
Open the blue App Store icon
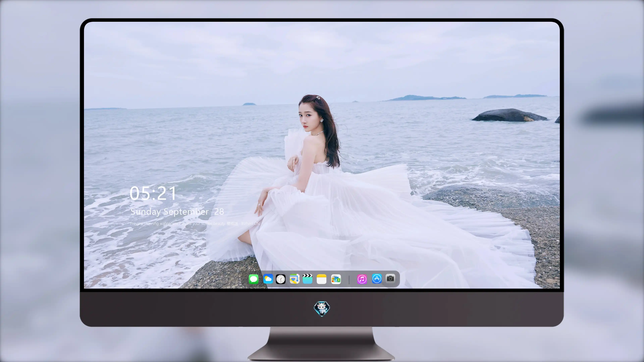[377, 279]
